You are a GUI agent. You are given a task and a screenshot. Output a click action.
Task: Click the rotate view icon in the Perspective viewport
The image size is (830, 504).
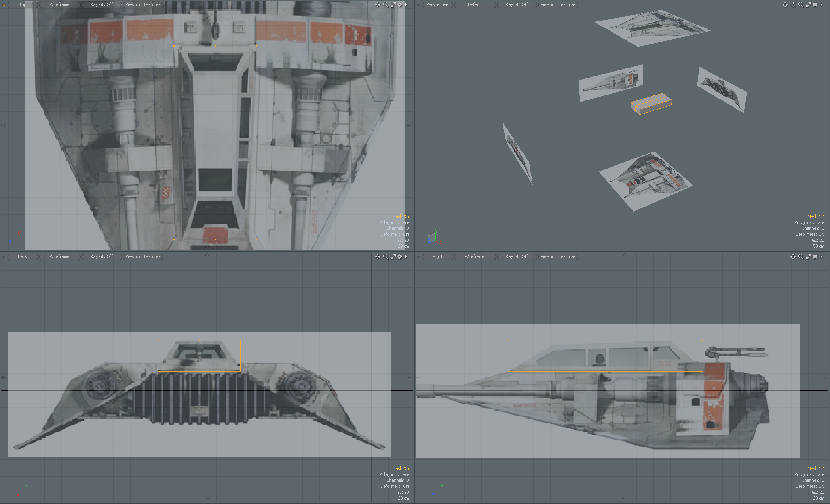793,5
